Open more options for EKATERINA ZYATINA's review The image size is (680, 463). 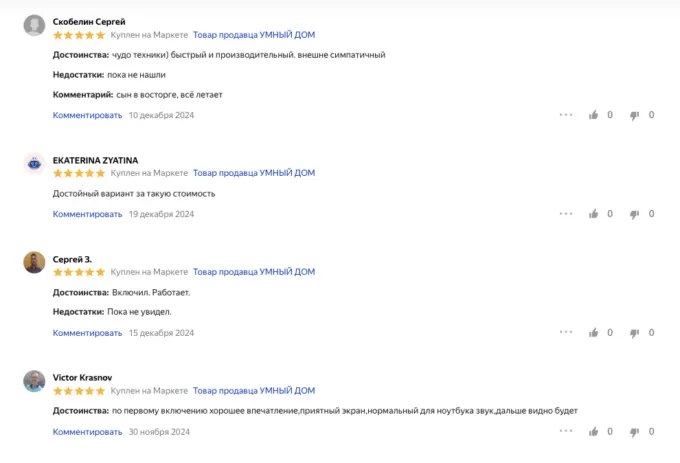tap(566, 214)
